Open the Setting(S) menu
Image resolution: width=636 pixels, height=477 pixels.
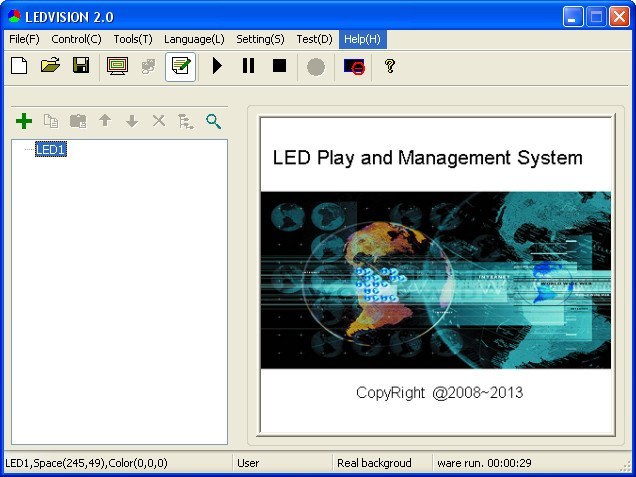click(260, 39)
